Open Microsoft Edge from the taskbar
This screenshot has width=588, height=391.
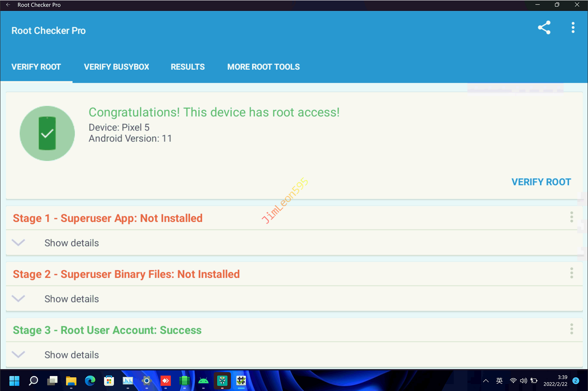pos(90,380)
